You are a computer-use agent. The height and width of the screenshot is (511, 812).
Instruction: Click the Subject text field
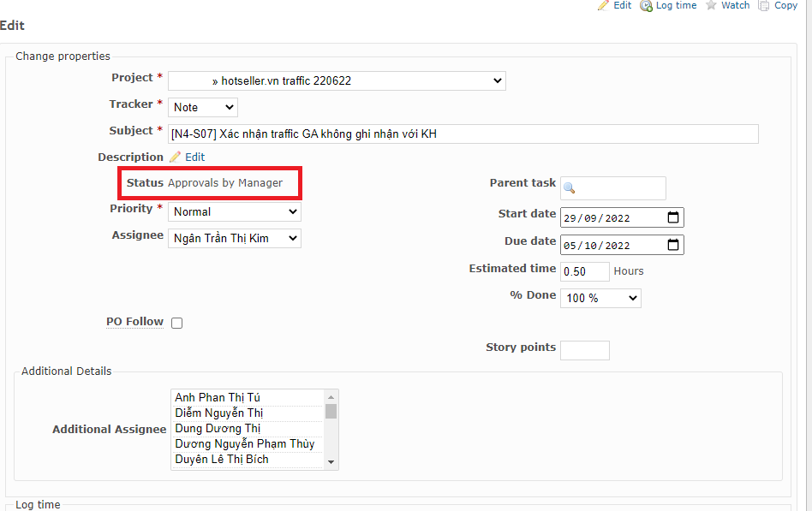click(463, 134)
